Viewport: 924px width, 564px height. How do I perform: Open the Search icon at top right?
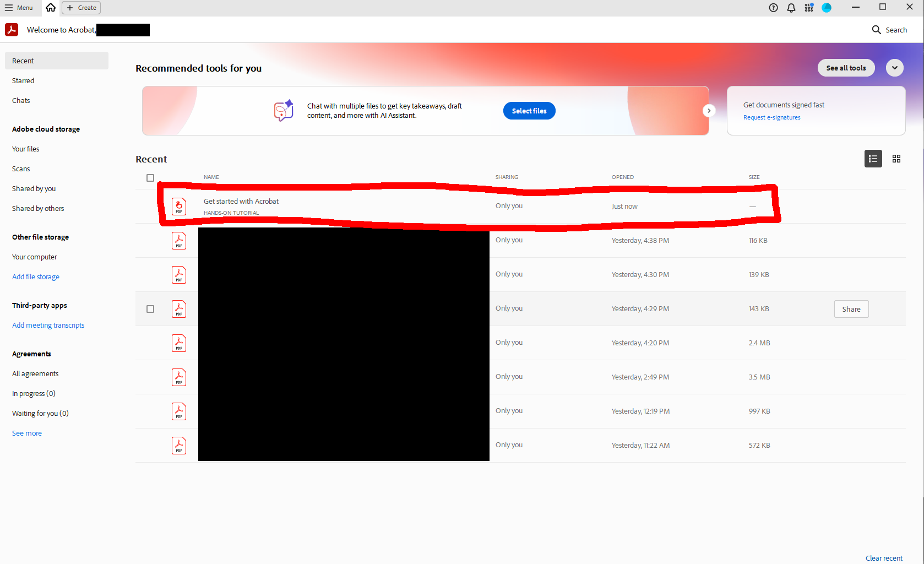(876, 30)
